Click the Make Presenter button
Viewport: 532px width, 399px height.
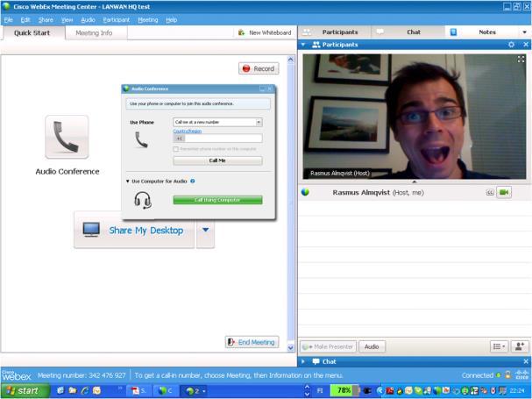[x=329, y=346]
